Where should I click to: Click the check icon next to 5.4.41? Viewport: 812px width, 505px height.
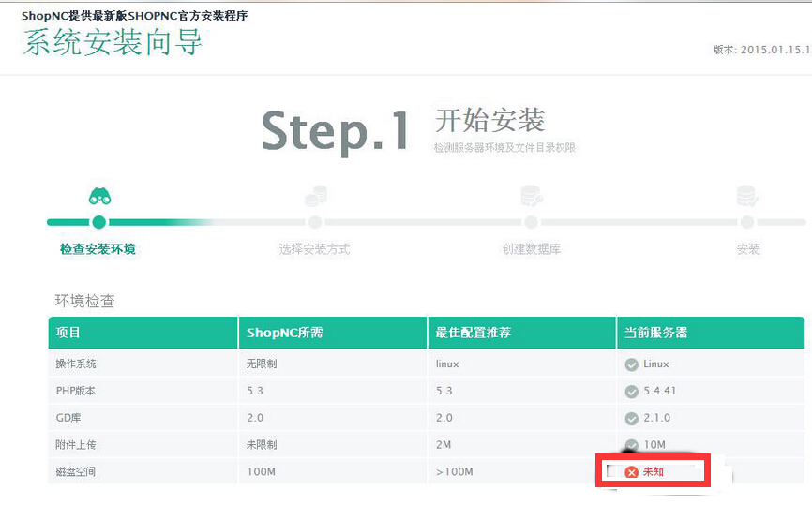pos(631,392)
